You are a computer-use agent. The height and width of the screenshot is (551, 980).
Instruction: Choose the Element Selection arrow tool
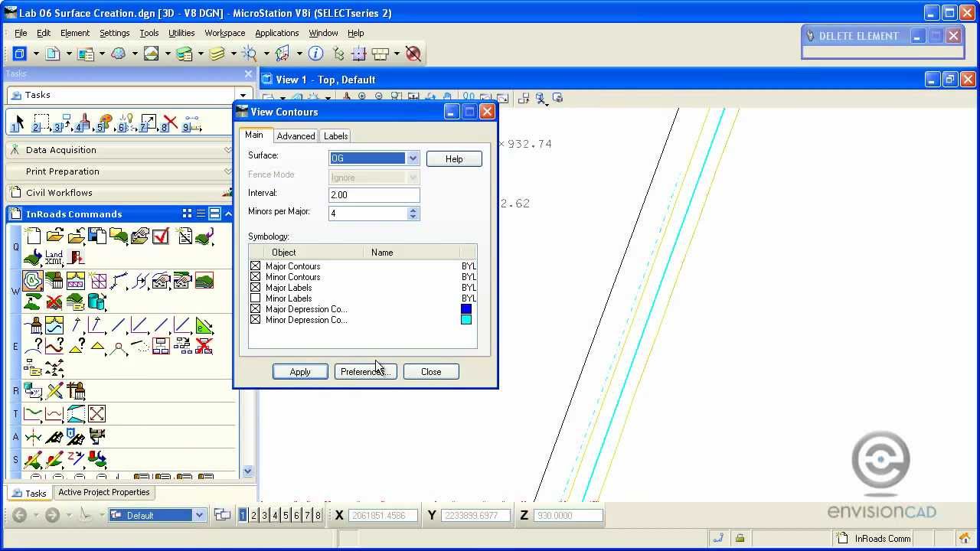tap(19, 122)
